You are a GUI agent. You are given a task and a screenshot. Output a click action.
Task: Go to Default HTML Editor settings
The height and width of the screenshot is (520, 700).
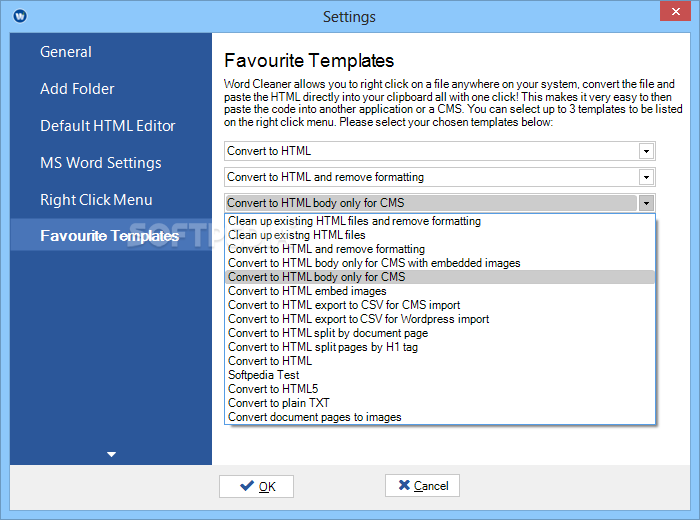(x=108, y=126)
